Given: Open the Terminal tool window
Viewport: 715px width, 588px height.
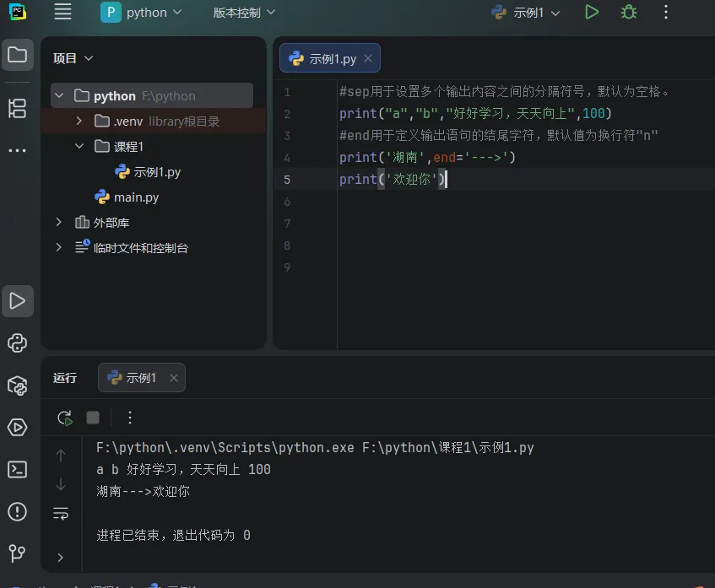Looking at the screenshot, I should point(18,470).
